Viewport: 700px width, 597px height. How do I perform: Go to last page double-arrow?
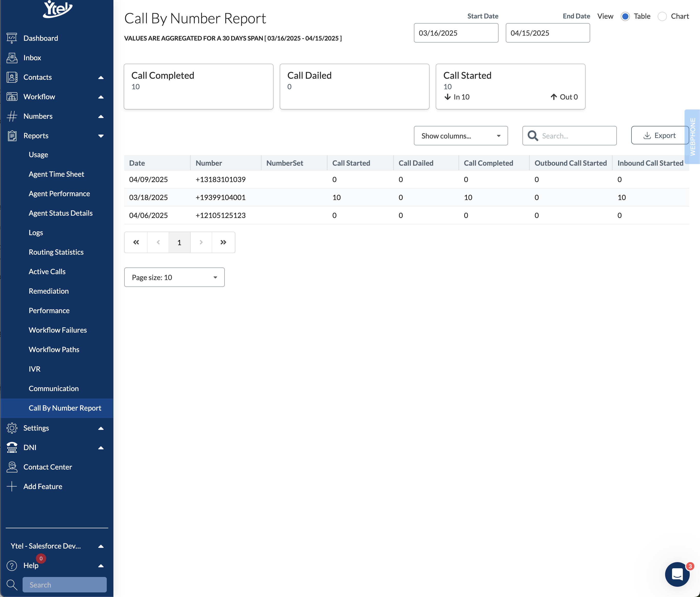(x=223, y=242)
